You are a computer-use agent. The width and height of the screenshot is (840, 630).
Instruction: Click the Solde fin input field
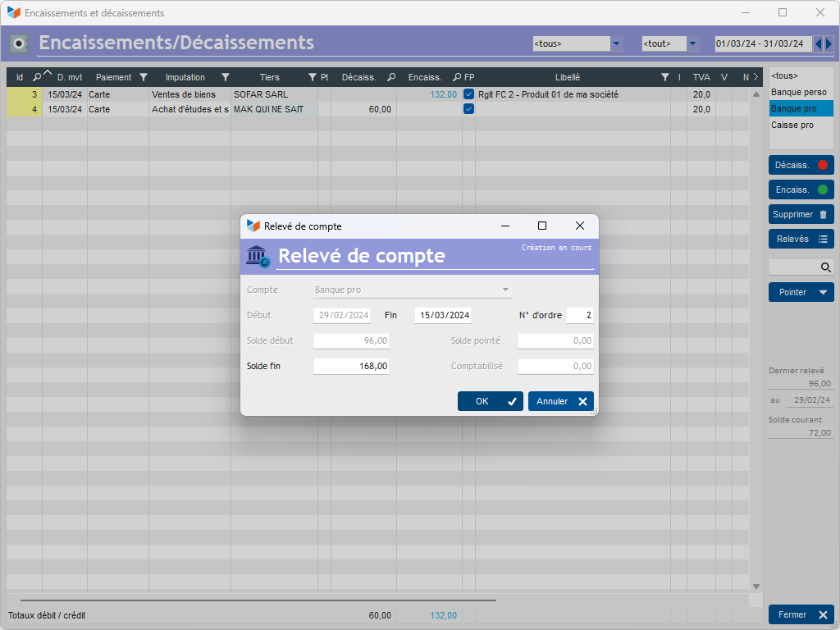(351, 366)
